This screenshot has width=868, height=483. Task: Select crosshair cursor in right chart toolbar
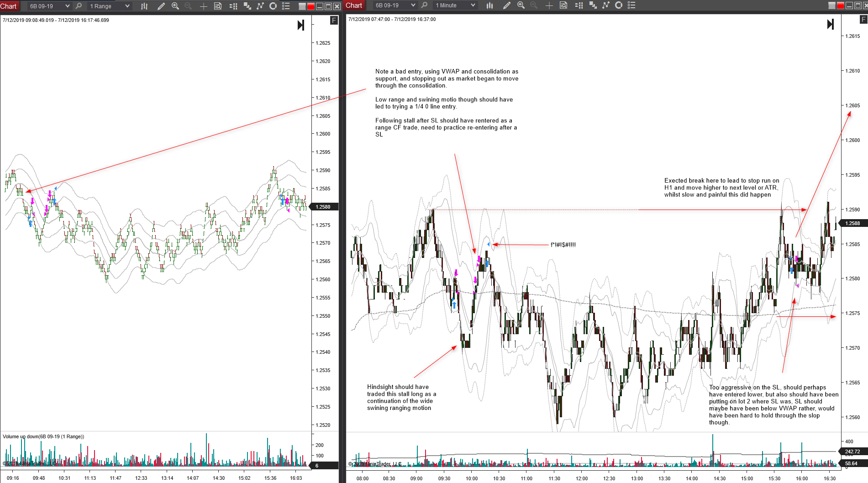point(549,5)
